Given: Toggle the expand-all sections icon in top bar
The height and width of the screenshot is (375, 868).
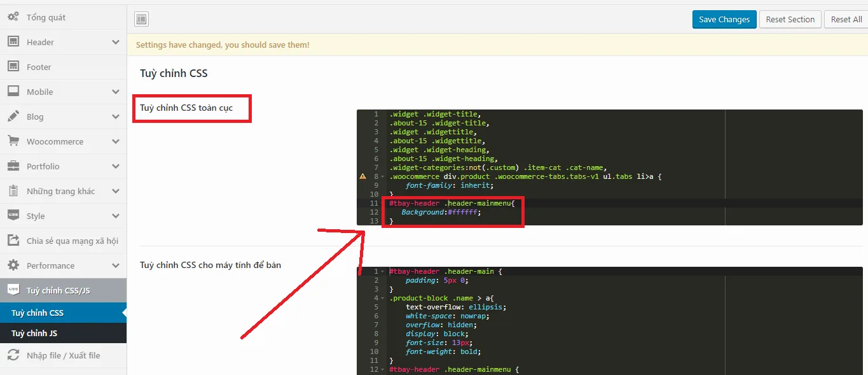Looking at the screenshot, I should pyautogui.click(x=141, y=20).
